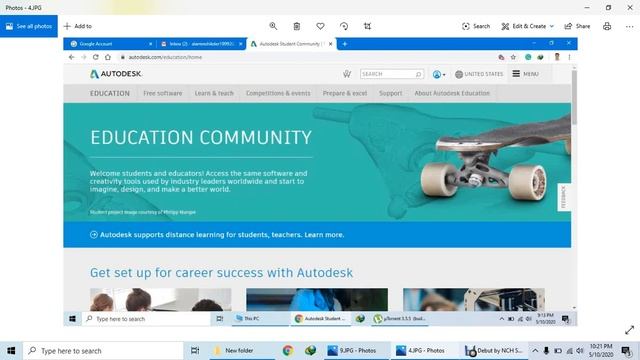Screen dimensions: 640x360
Task: Open a new browser tab plus
Action: 344,44
